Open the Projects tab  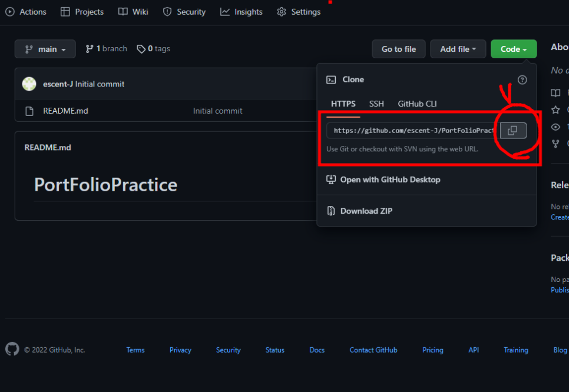click(82, 12)
